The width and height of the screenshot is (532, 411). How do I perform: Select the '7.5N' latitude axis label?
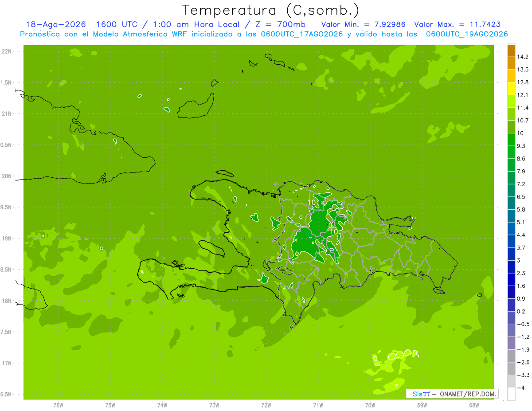(7, 332)
